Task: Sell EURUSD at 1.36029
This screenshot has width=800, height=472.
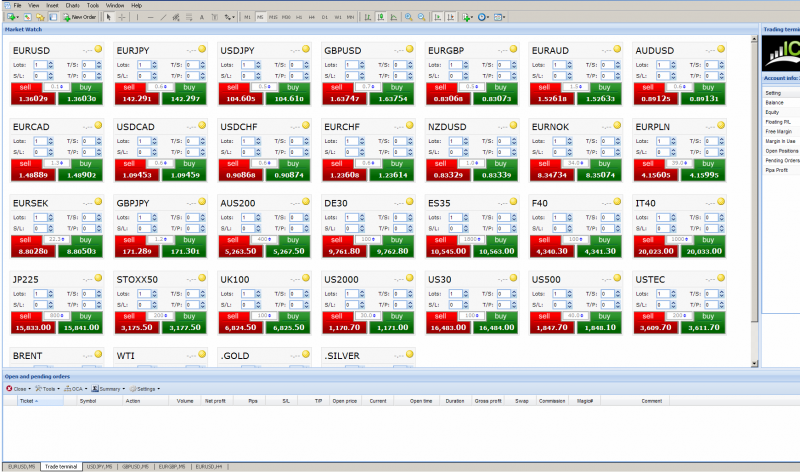Action: [x=33, y=94]
